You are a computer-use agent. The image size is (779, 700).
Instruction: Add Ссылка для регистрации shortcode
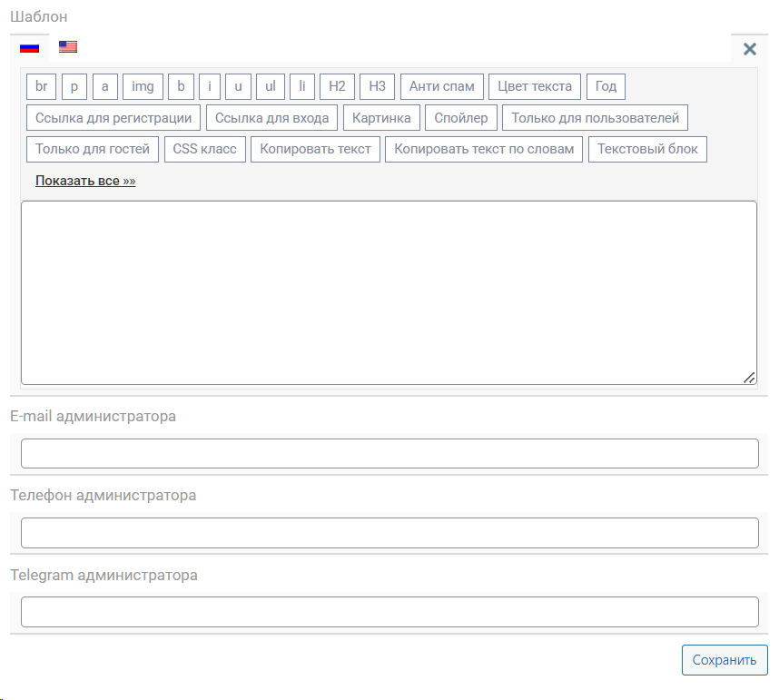pos(113,118)
